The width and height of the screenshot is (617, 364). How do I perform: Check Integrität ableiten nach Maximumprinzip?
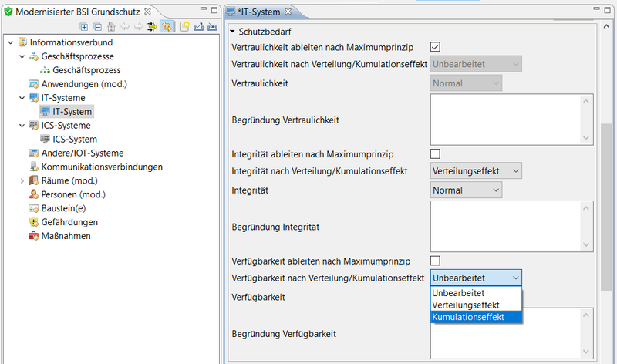point(435,154)
